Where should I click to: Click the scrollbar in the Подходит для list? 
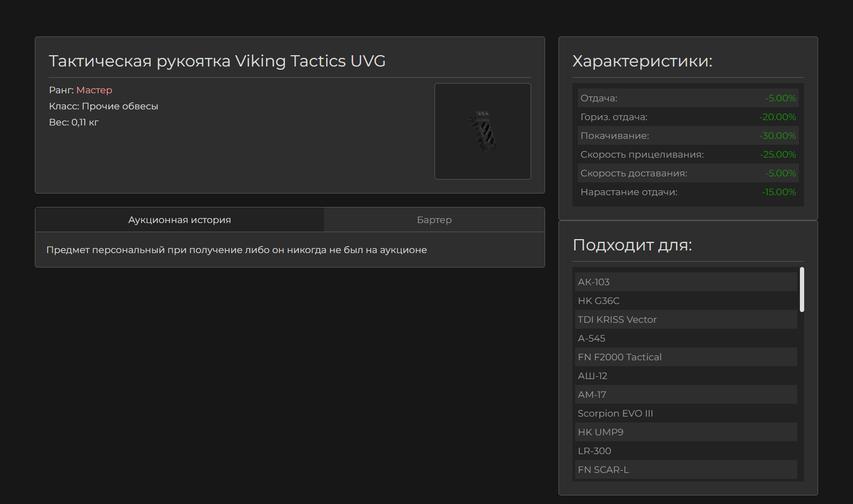pos(802,290)
